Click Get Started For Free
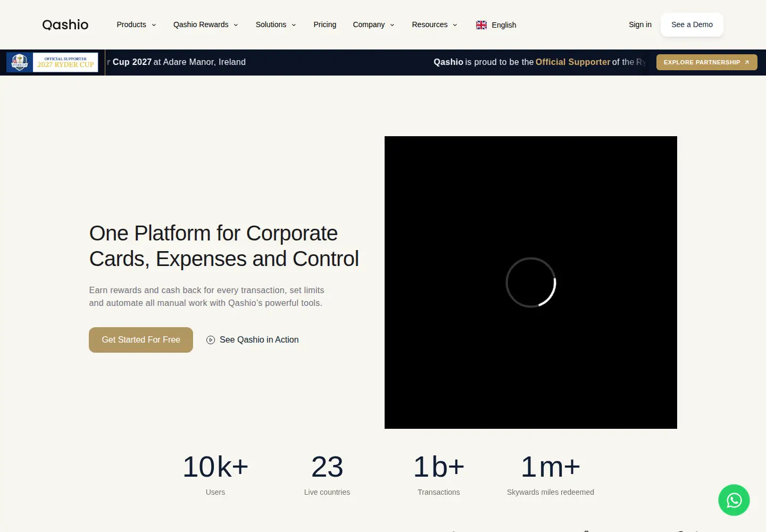 [141, 340]
